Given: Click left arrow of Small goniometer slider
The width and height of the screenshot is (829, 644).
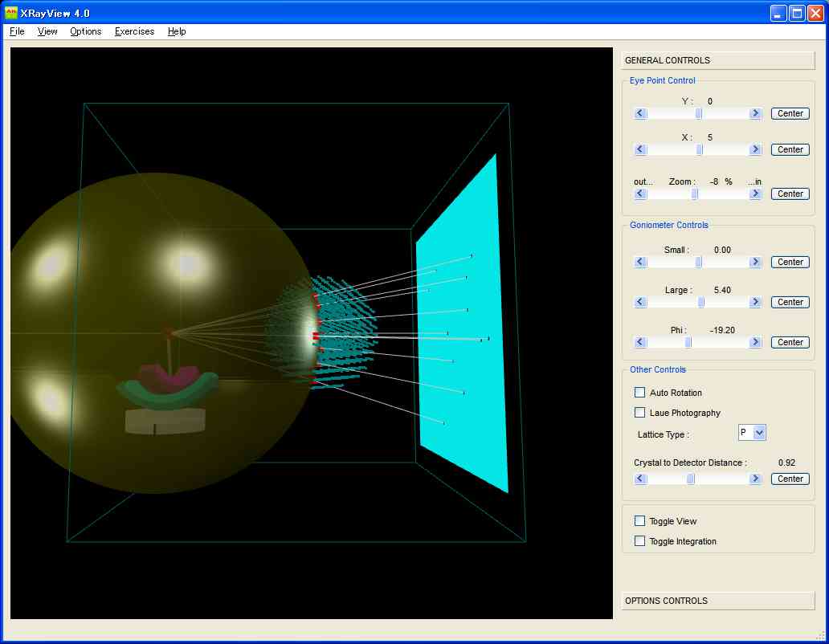Looking at the screenshot, I should 640,262.
